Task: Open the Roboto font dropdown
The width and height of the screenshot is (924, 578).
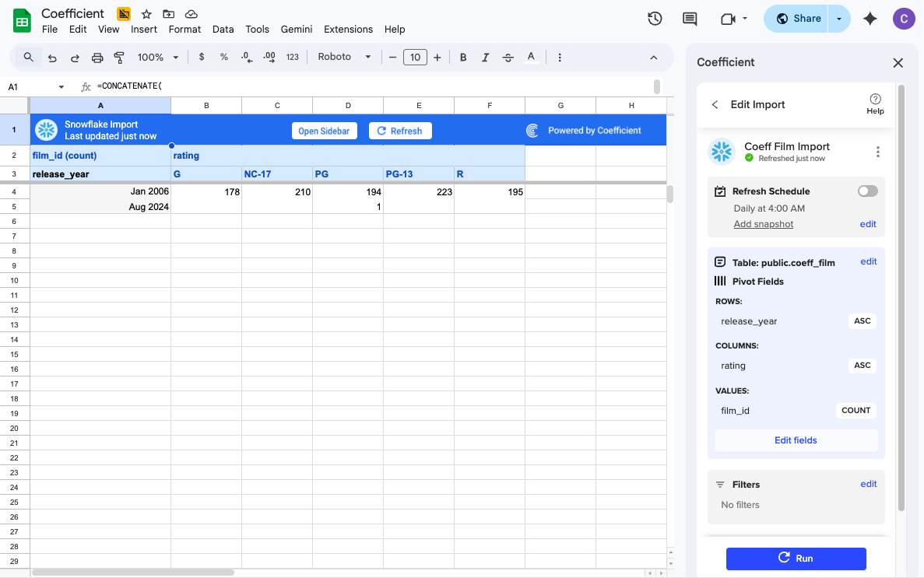Action: [x=344, y=58]
